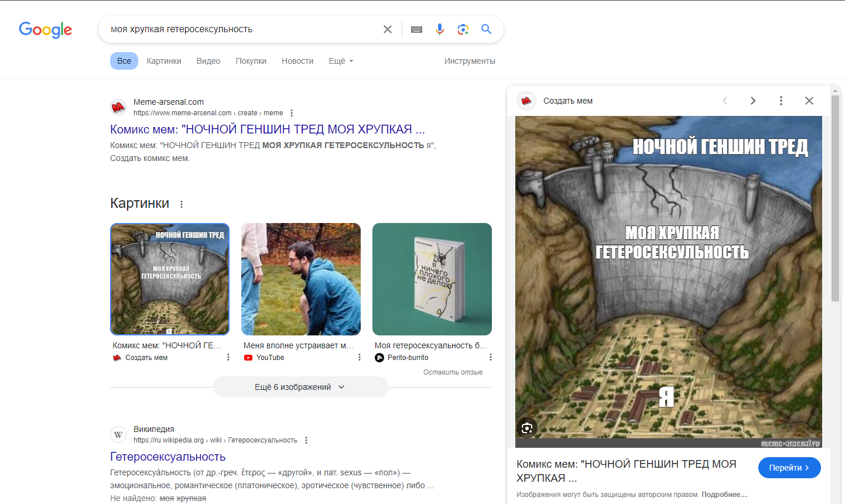Expand Ещё 6 изображений
The width and height of the screenshot is (845, 504).
click(x=301, y=387)
